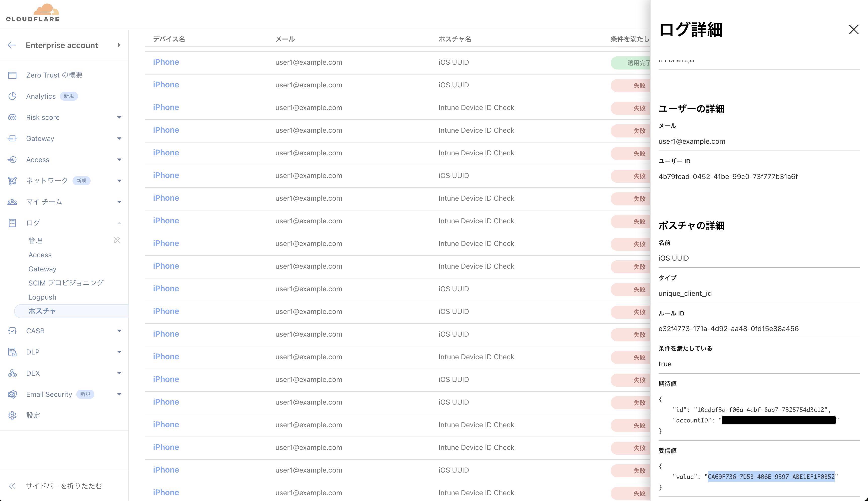Click the first iPhone device link
This screenshot has height=501, width=868.
(x=166, y=62)
